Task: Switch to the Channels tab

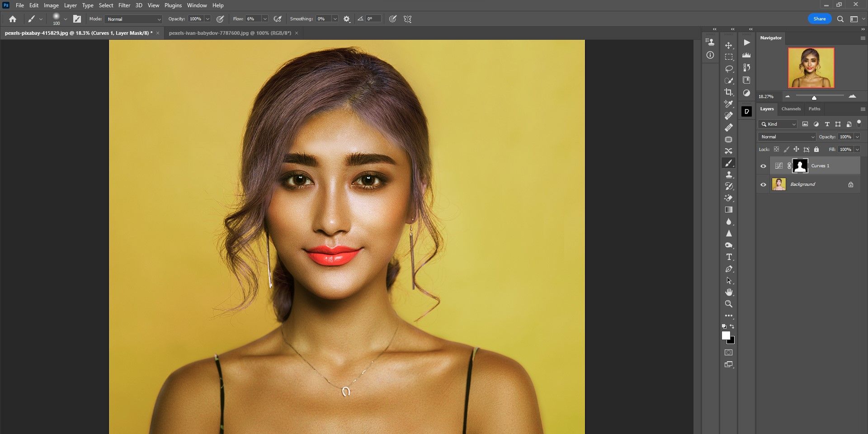Action: (x=791, y=109)
